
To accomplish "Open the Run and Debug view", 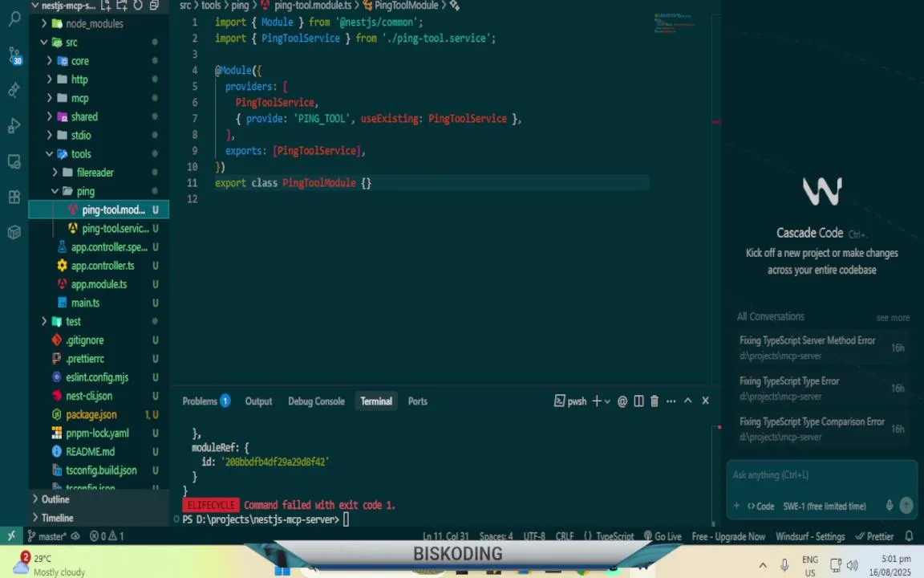I will [14, 125].
